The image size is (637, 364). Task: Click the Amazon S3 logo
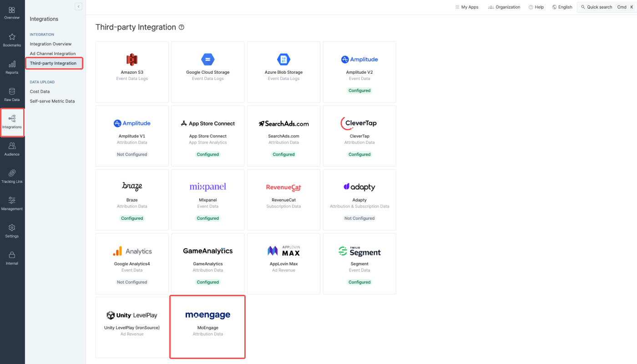pyautogui.click(x=132, y=59)
